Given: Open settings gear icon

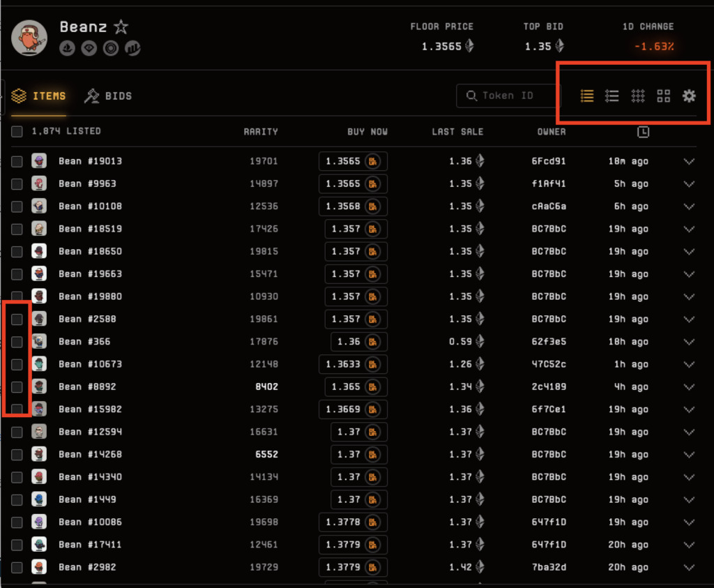Looking at the screenshot, I should [689, 96].
